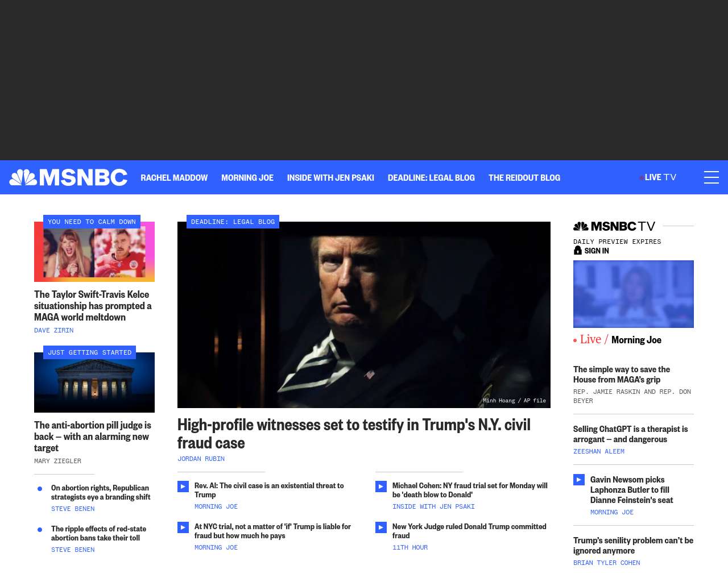728x582 pixels.
Task: Open Michael Cohen NY fraud trial headline
Action: (470, 490)
